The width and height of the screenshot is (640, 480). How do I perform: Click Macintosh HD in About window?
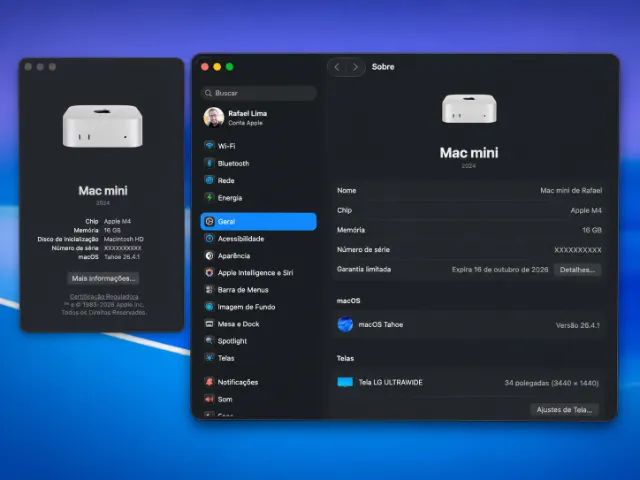[124, 239]
